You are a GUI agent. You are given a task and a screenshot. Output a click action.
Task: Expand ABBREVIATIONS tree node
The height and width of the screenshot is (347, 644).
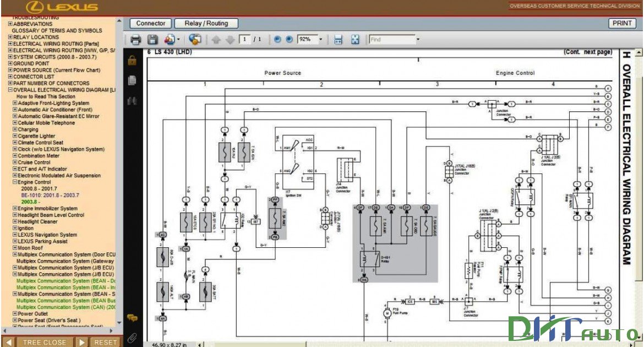click(10, 24)
